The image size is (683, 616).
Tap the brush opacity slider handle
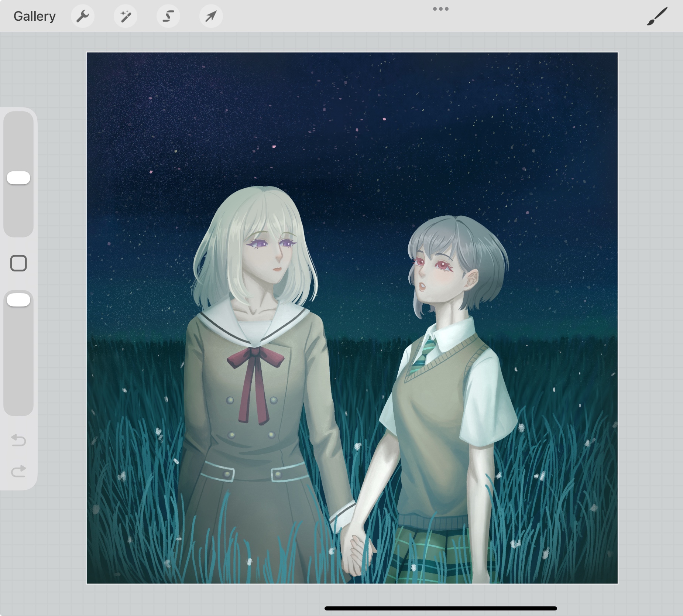click(x=18, y=300)
